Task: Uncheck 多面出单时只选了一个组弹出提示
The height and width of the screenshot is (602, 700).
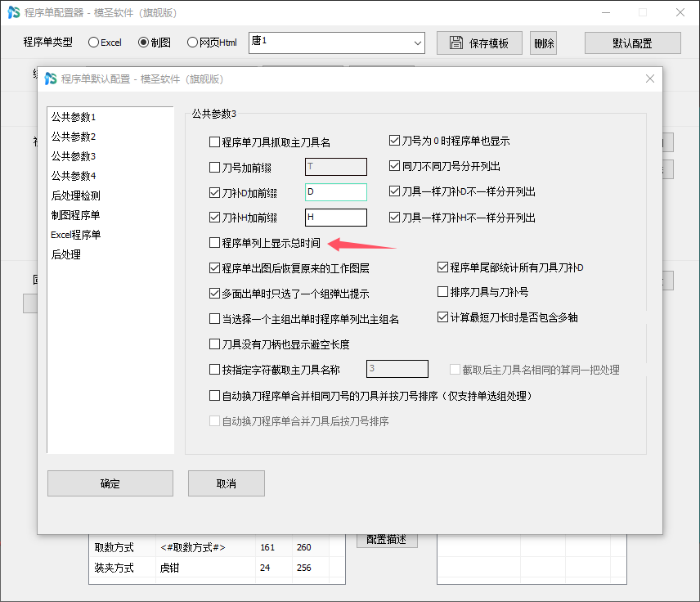Action: (215, 294)
